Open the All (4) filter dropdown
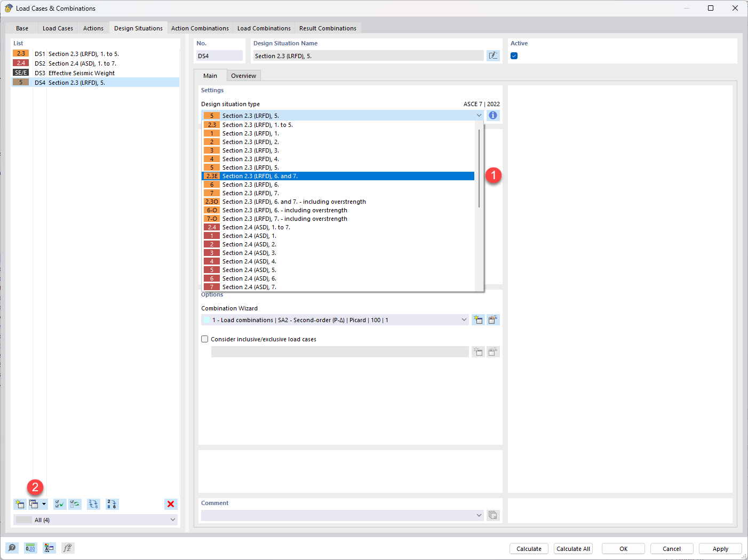This screenshot has height=560, width=748. pos(172,520)
